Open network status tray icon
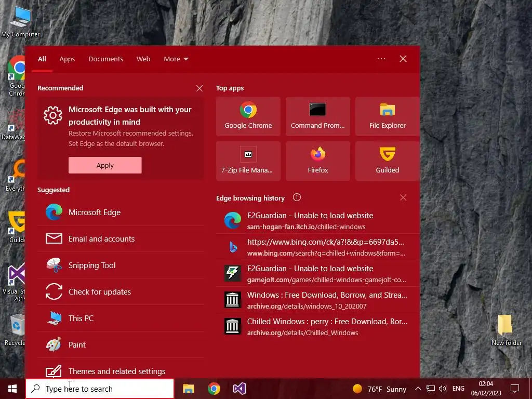The image size is (532, 399). 431,389
